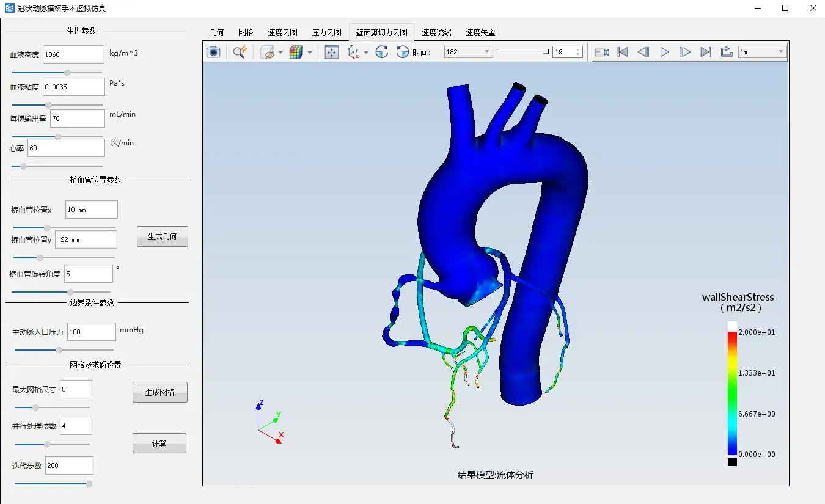Click the 并行处理核数 field showing 4
Screen dimensions: 825x504
pos(76,426)
